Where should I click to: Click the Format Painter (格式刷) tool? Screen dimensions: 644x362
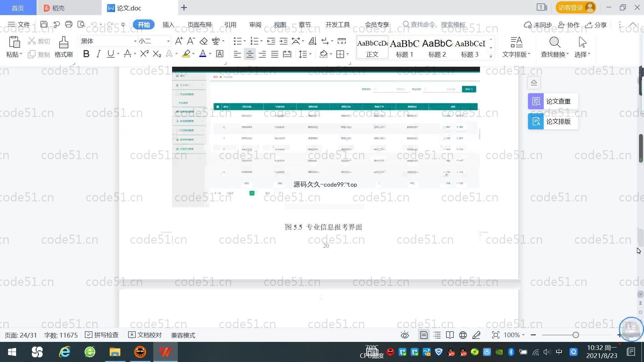pos(64,47)
